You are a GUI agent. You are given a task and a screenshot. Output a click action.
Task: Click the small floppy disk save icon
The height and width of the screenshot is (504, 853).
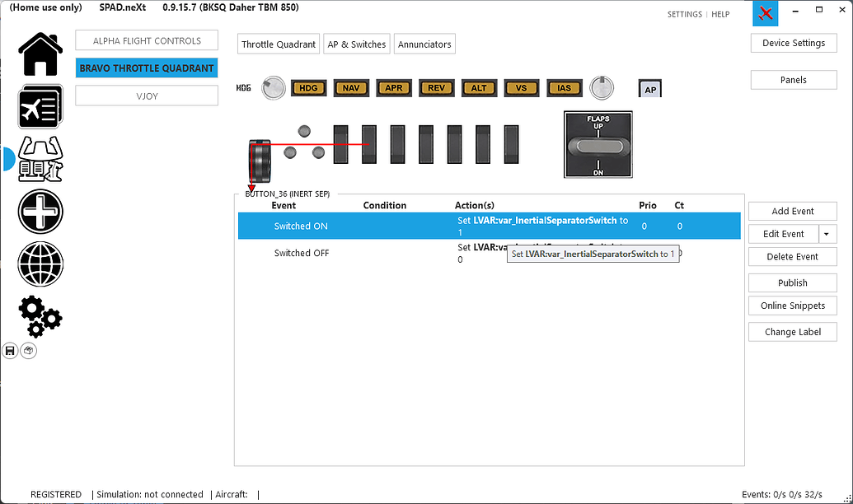pyautogui.click(x=10, y=351)
